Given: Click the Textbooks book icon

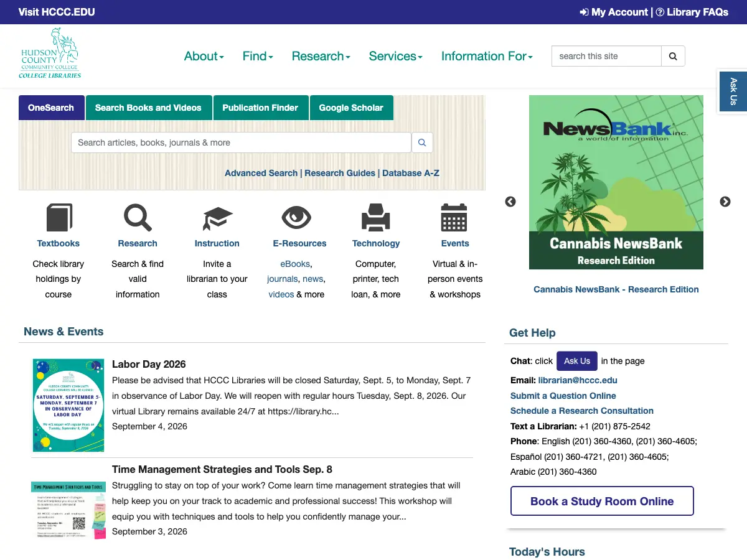Looking at the screenshot, I should point(59,217).
